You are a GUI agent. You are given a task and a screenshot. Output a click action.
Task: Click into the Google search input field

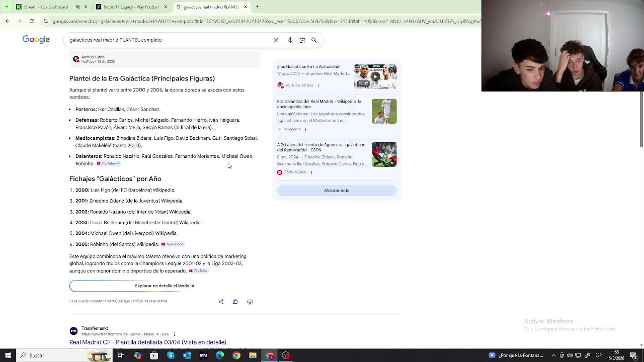click(x=169, y=40)
